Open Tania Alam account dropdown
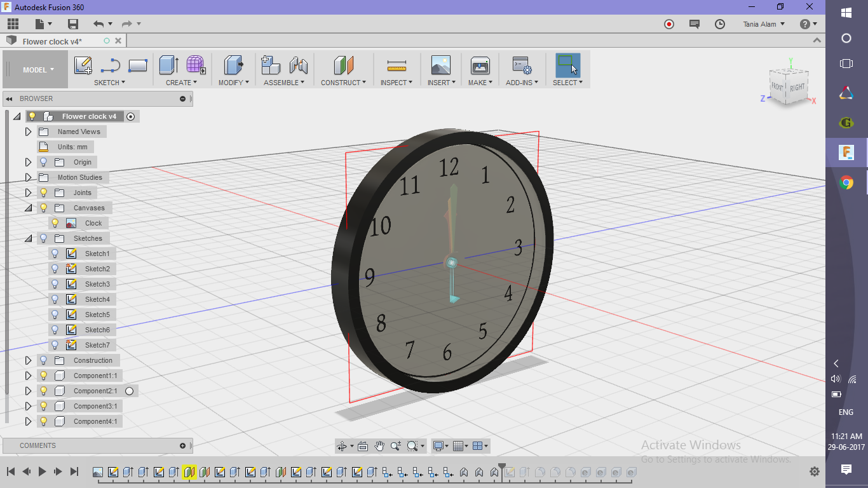Screen dimensions: 868x488 click(x=764, y=24)
